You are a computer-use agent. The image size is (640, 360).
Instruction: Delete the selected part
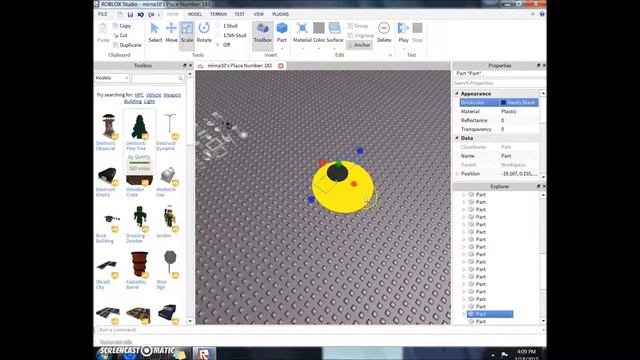[384, 32]
